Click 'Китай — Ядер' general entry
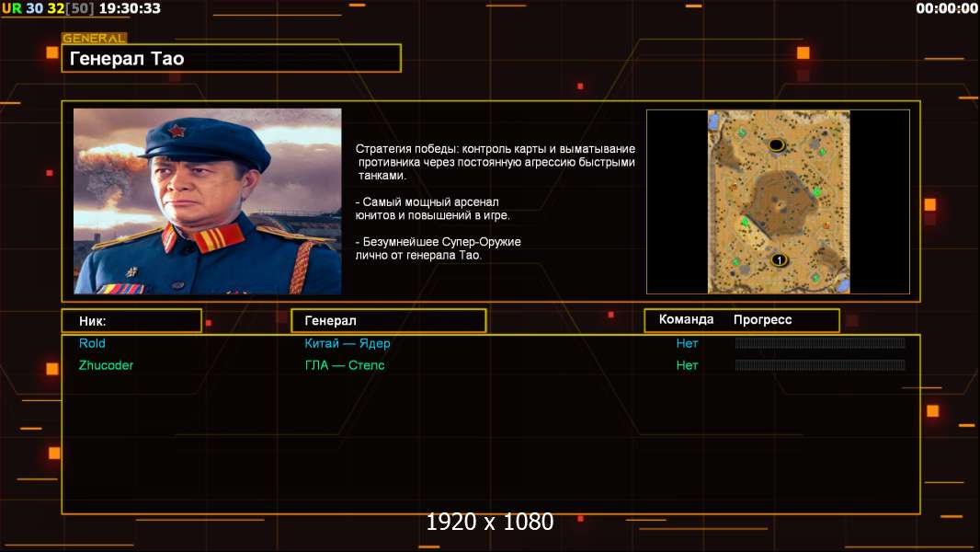Viewport: 980px width, 552px height. coord(348,343)
